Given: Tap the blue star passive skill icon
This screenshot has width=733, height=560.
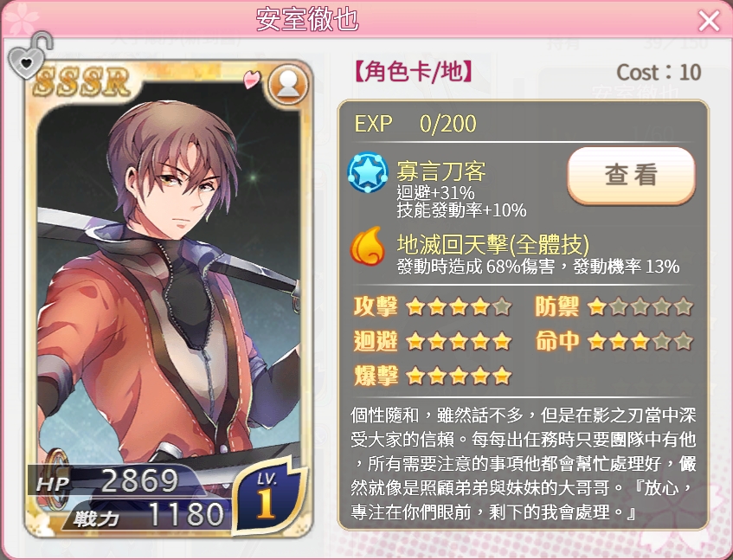Looking at the screenshot, I should pyautogui.click(x=368, y=172).
